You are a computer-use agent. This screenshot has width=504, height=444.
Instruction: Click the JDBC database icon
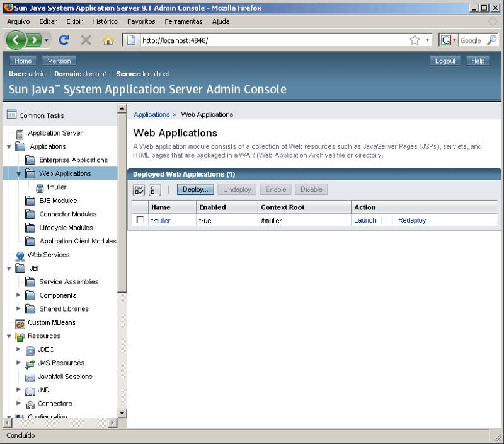click(x=30, y=351)
